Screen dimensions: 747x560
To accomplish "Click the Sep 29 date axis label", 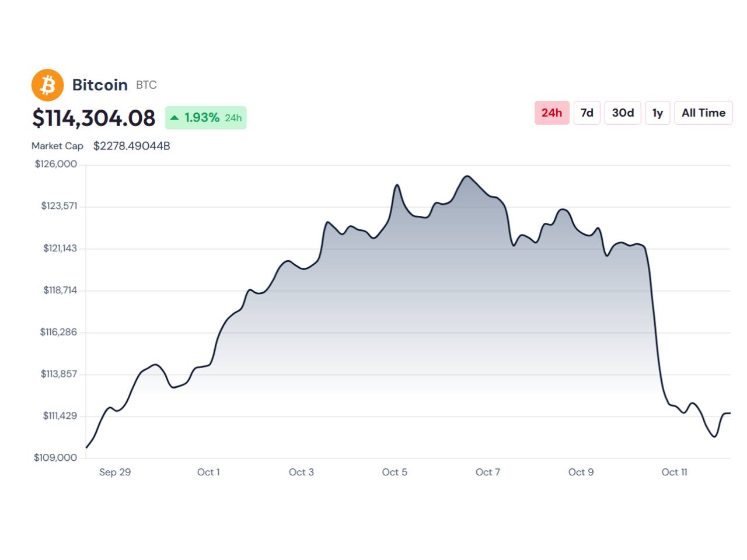I will [x=115, y=472].
